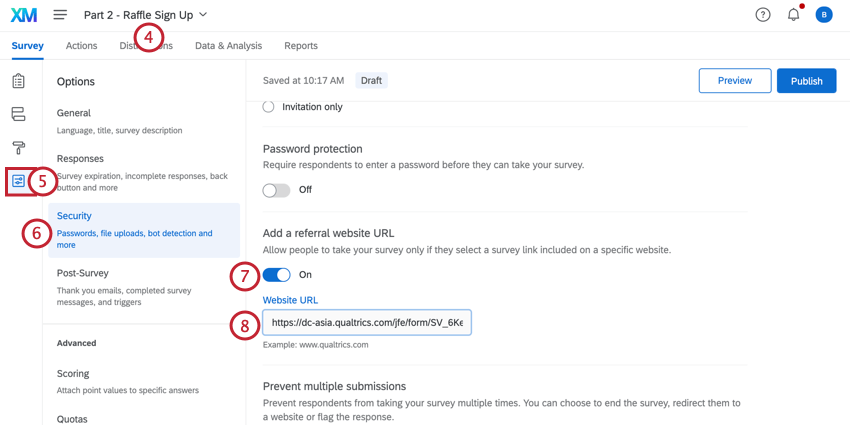This screenshot has width=850, height=425.
Task: Publish the survey
Action: pos(806,81)
